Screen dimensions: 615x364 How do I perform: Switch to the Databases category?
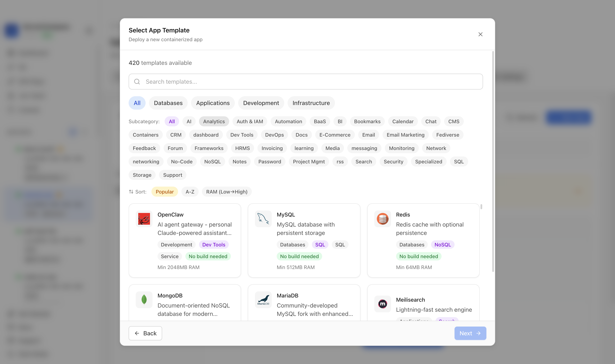click(168, 103)
